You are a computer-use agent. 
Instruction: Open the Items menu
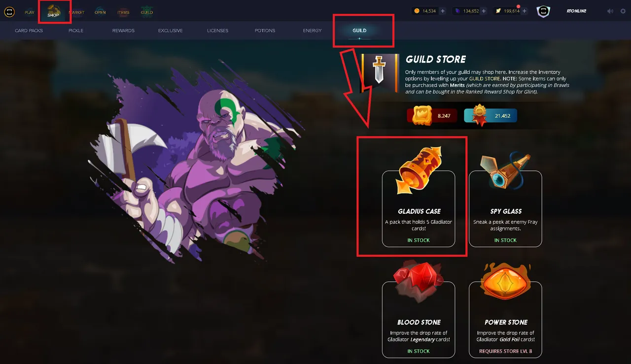pyautogui.click(x=123, y=12)
